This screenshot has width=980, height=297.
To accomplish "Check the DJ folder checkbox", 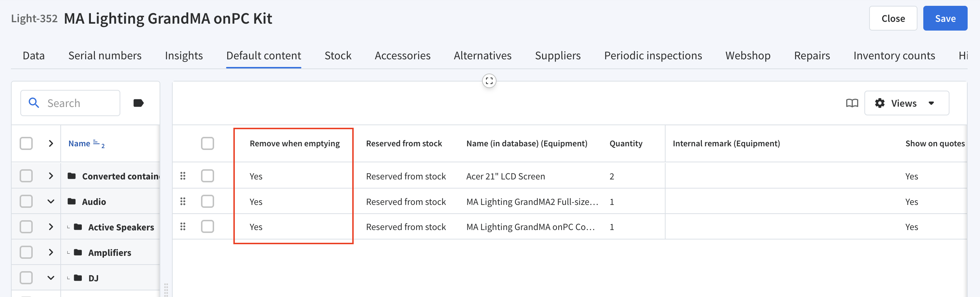I will (x=26, y=278).
